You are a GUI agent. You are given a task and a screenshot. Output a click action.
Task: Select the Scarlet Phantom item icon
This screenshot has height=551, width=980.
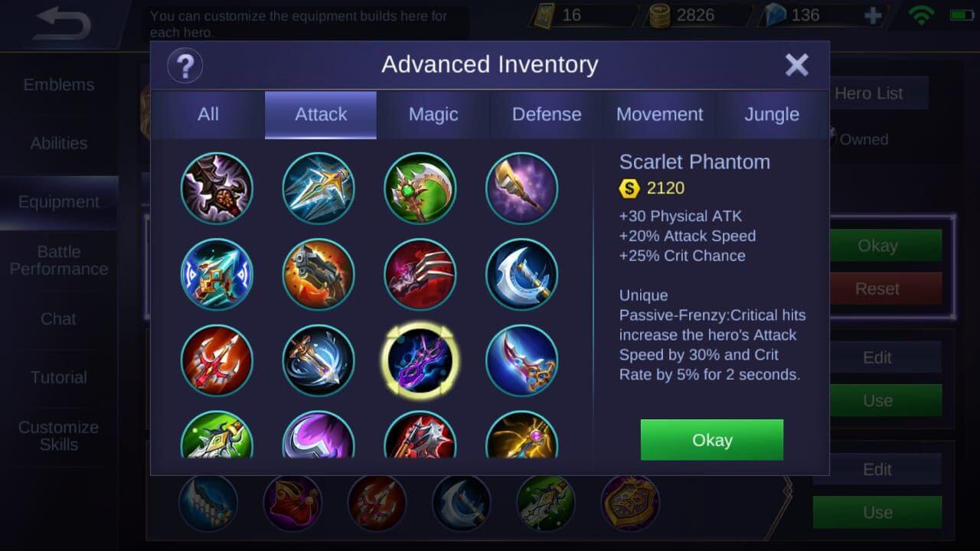coord(420,360)
